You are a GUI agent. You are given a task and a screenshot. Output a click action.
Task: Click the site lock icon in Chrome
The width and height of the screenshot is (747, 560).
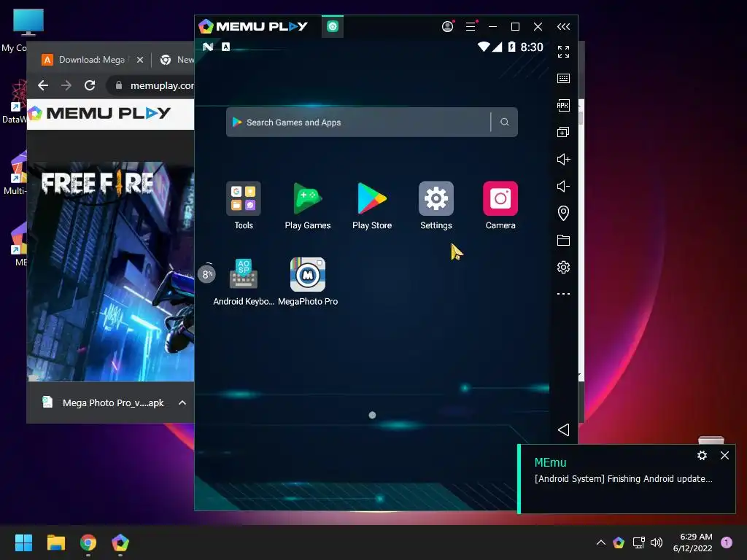pos(119,85)
